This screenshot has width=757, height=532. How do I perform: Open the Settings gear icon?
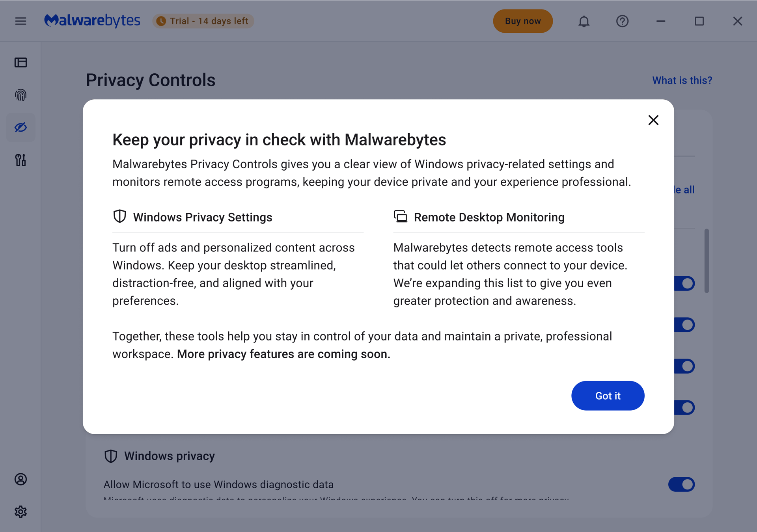click(x=21, y=512)
